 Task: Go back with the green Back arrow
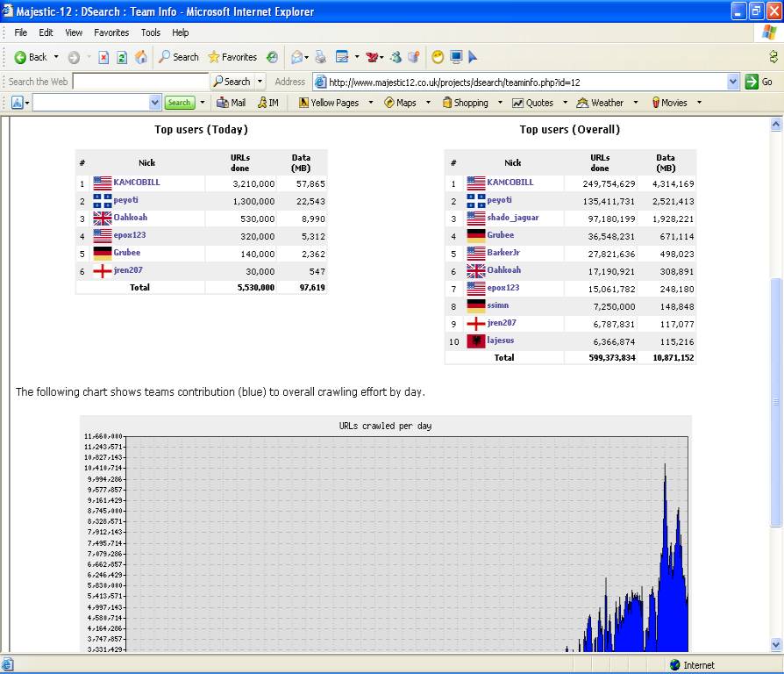[x=30, y=57]
